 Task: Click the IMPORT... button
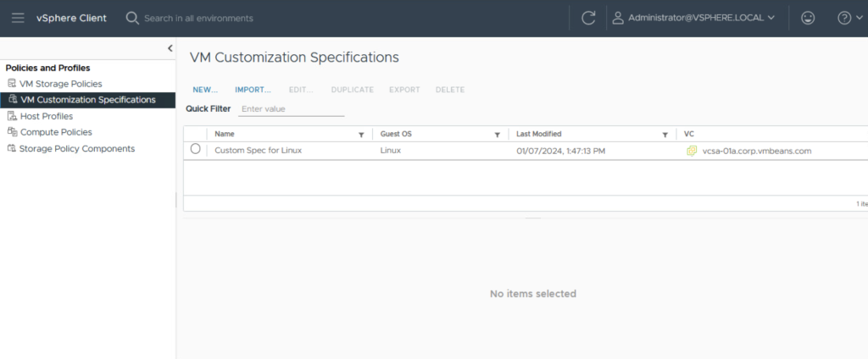tap(253, 90)
